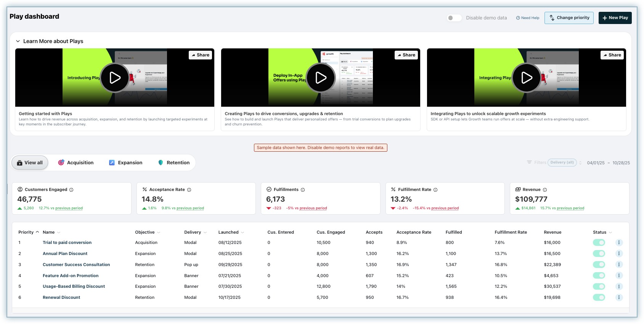Switch to the Retention tab
Screen dimensions: 644x324
pyautogui.click(x=173, y=163)
